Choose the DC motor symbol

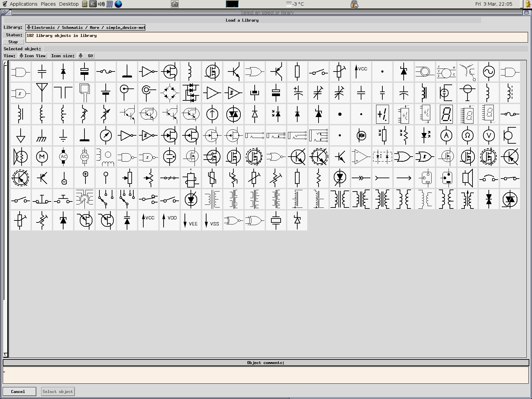coord(84,157)
